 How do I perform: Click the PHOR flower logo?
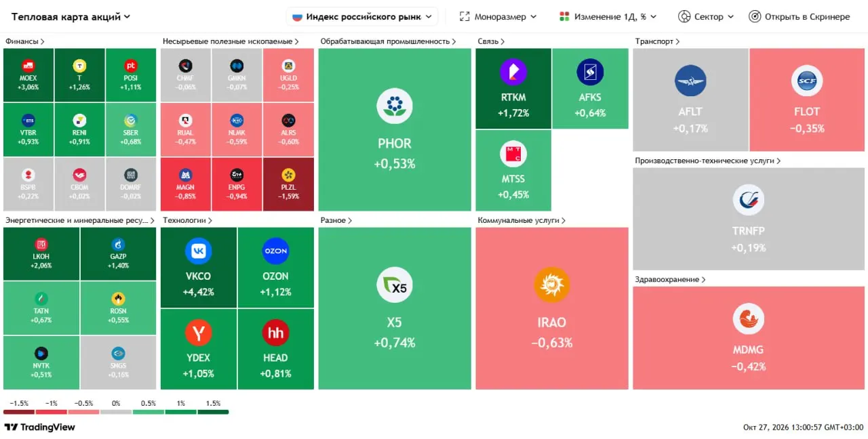(x=395, y=106)
